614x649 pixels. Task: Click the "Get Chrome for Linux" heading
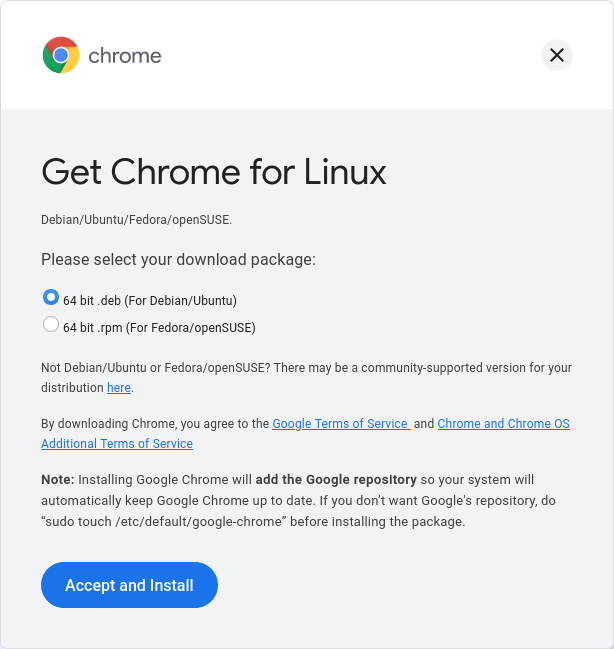pyautogui.click(x=213, y=172)
